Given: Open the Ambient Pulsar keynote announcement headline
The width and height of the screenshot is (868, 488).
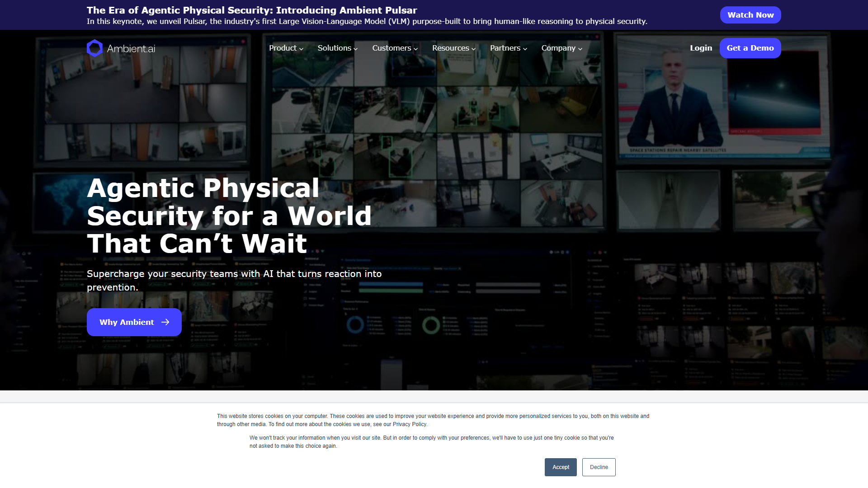Looking at the screenshot, I should (252, 10).
